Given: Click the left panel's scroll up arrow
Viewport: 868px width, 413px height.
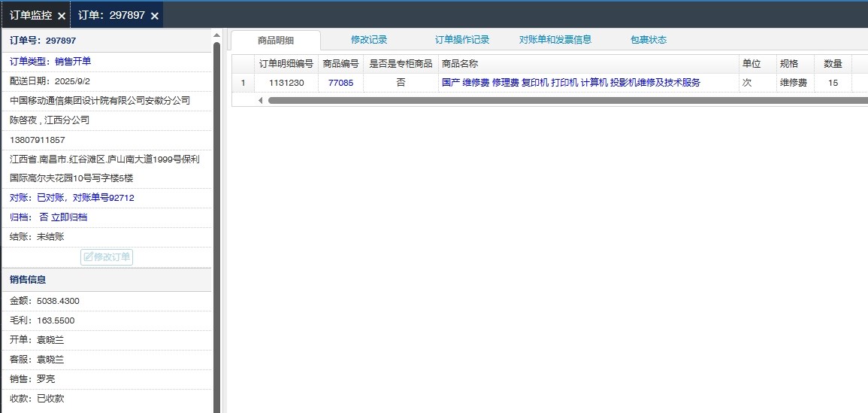Looking at the screenshot, I should coord(217,35).
